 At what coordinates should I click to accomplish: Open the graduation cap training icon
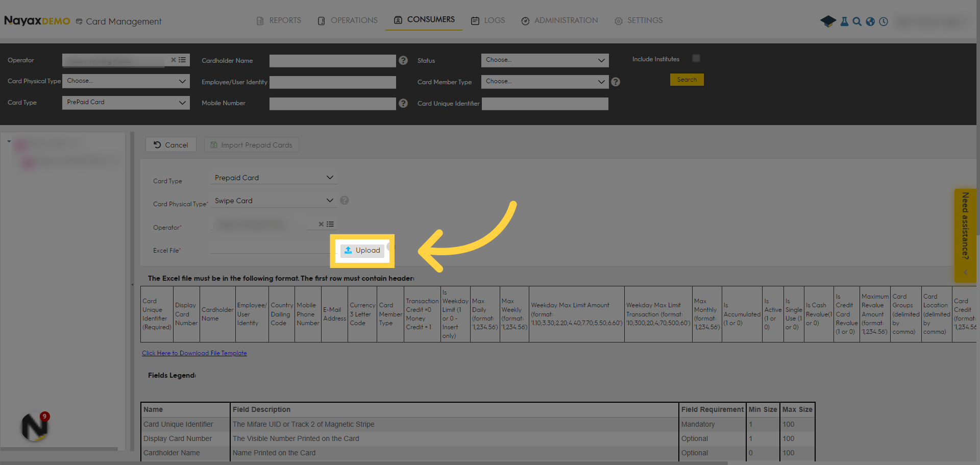coord(828,21)
